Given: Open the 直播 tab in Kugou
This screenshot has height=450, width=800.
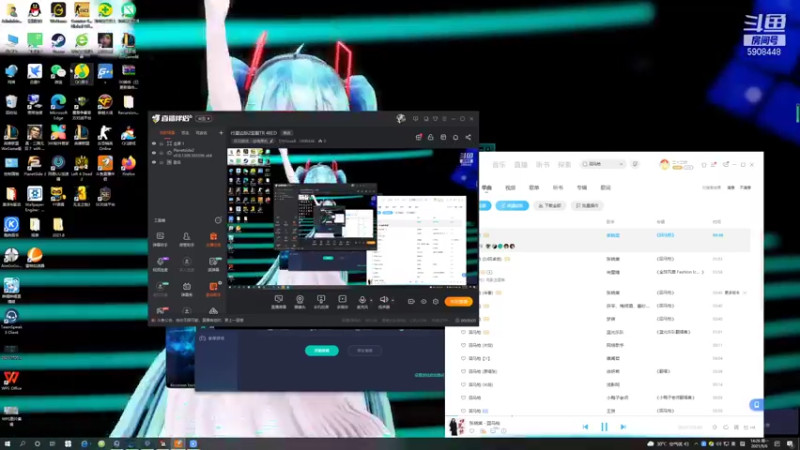Looking at the screenshot, I should point(520,165).
